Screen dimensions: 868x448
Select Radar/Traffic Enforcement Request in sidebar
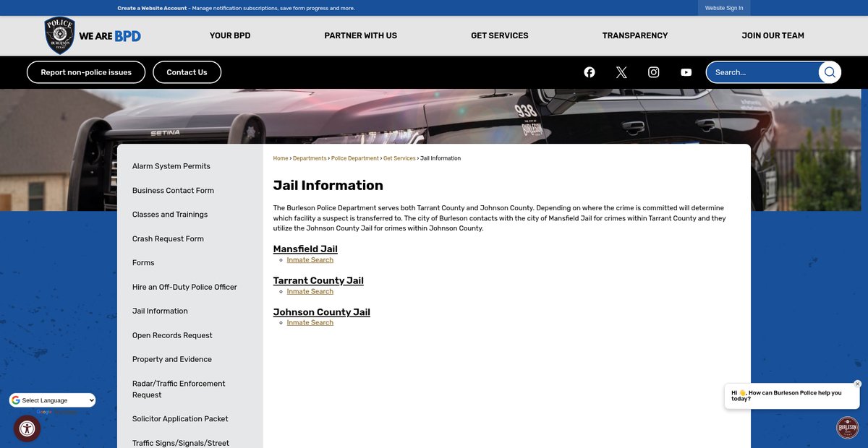coord(179,389)
